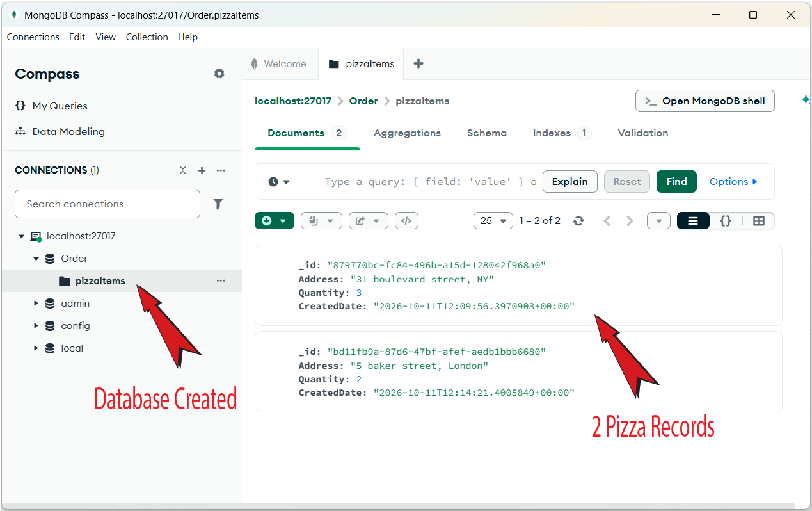Click the Order database icon in the sidebar
Screen dimensions: 812x511
coord(50,259)
